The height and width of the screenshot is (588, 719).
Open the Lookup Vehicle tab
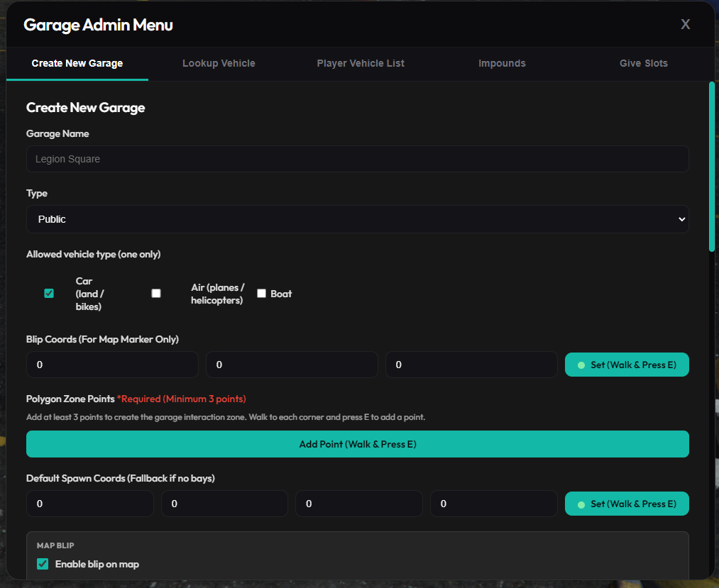(219, 63)
